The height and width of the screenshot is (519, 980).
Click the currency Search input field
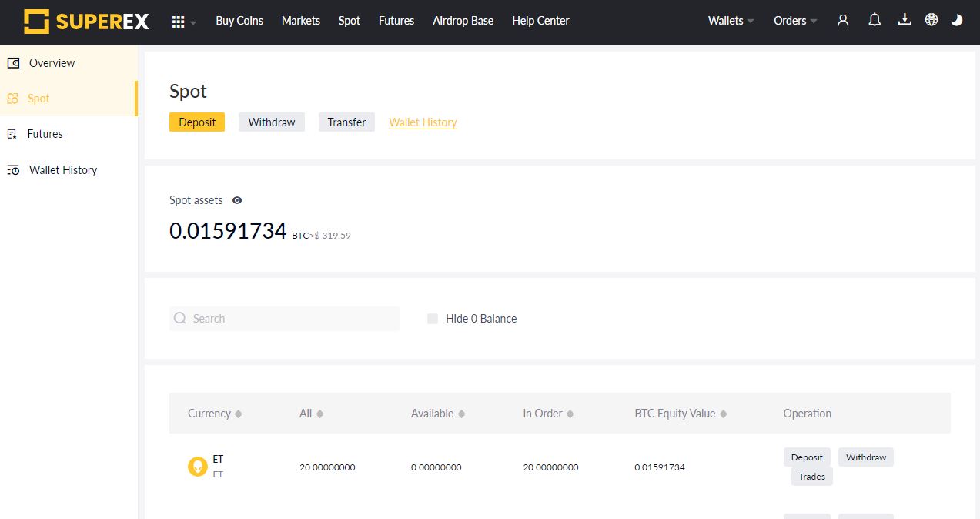293,319
